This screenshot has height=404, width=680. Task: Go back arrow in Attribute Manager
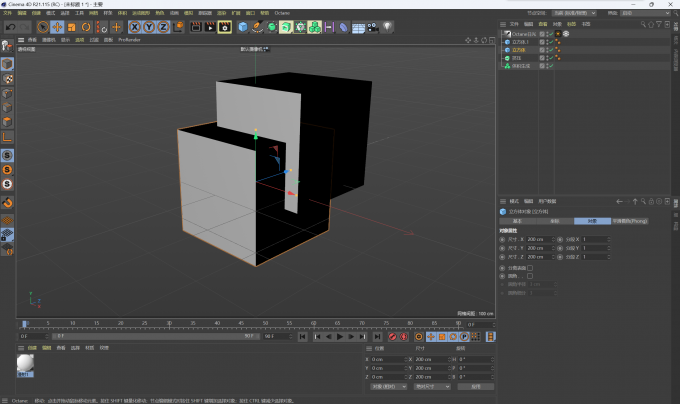(x=619, y=202)
